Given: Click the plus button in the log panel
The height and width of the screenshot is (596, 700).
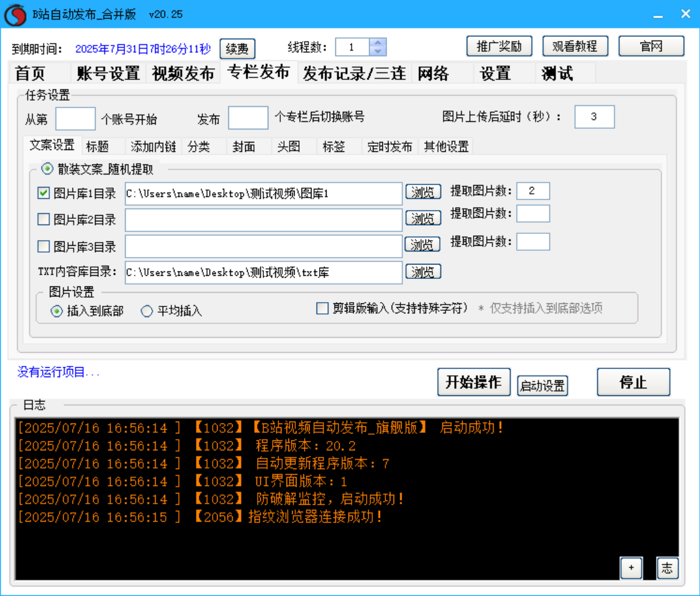Looking at the screenshot, I should pyautogui.click(x=631, y=567).
